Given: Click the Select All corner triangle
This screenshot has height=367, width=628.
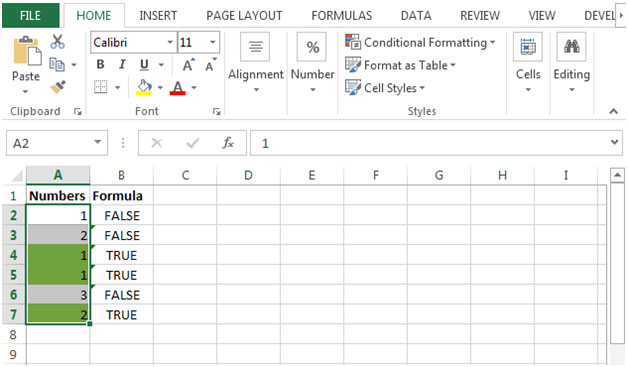Looking at the screenshot, I should click(17, 175).
